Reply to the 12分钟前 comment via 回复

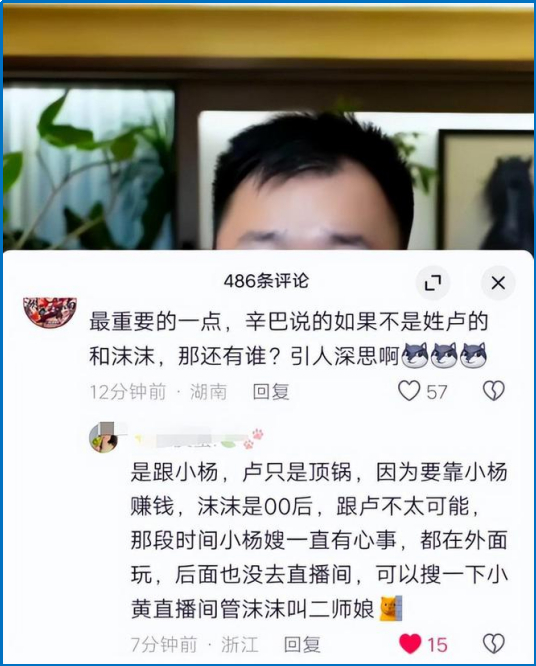(x=271, y=392)
